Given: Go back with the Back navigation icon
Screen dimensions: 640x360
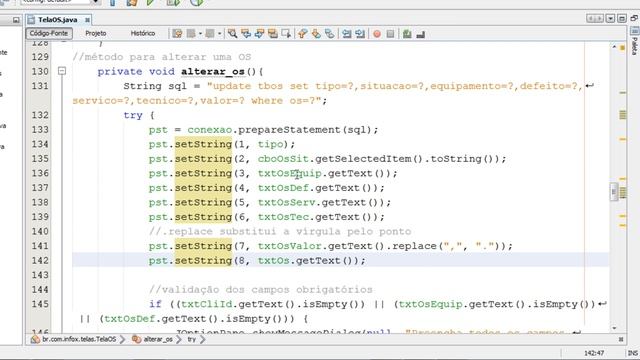Looking at the screenshot, I should click(191, 33).
